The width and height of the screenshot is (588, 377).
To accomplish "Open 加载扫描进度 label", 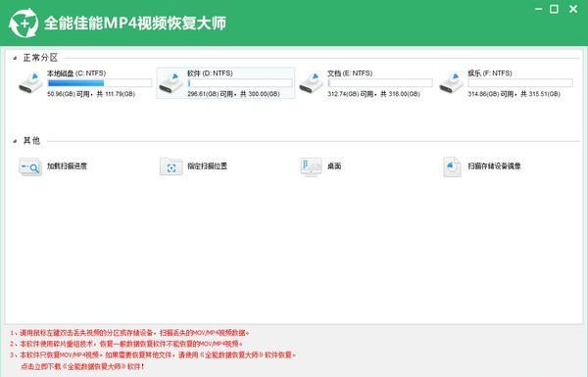I will tap(67, 166).
